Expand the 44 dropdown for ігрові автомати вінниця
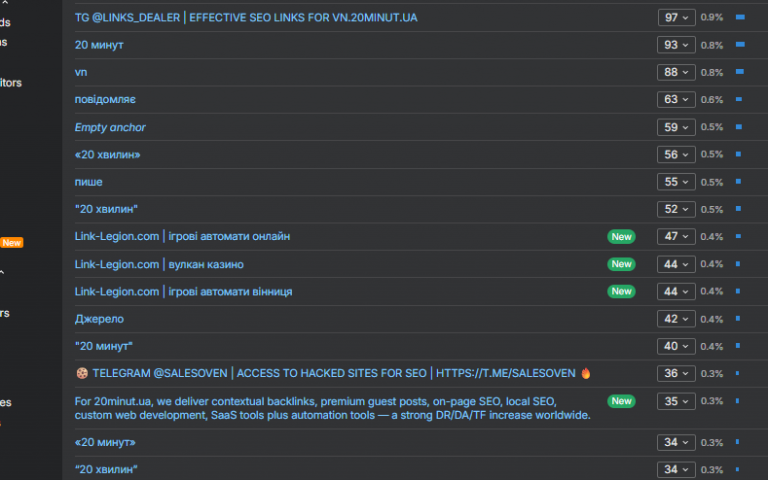The image size is (768, 480). coord(676,292)
